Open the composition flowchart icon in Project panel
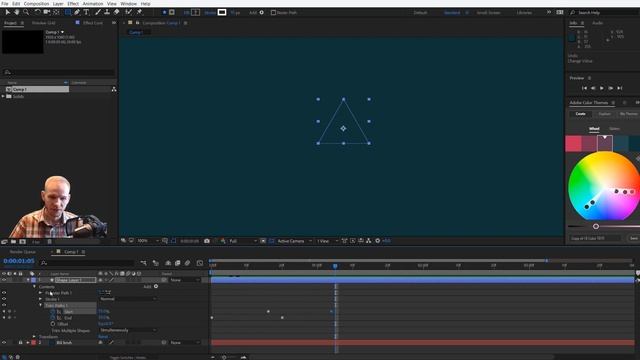 point(113,89)
